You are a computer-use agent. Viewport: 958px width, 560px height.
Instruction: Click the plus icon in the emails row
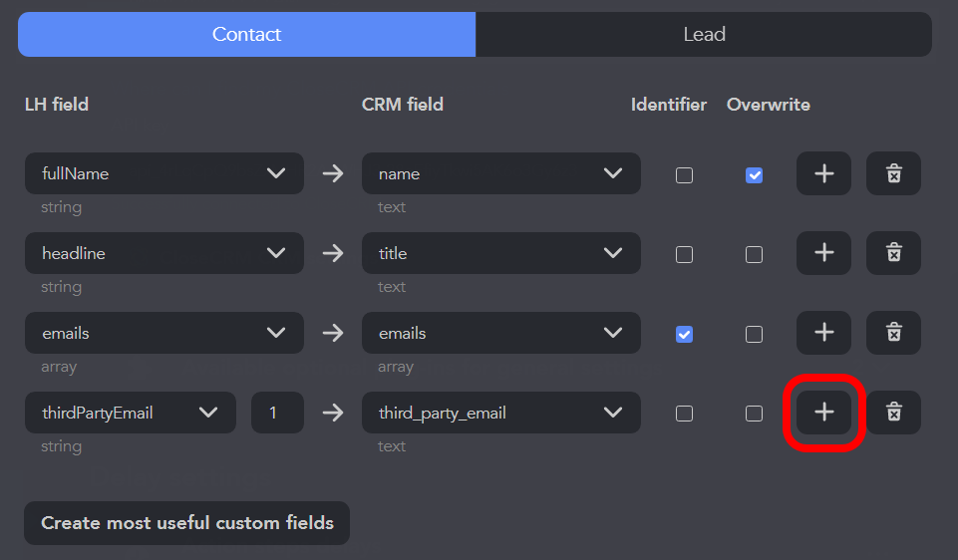[x=823, y=333]
